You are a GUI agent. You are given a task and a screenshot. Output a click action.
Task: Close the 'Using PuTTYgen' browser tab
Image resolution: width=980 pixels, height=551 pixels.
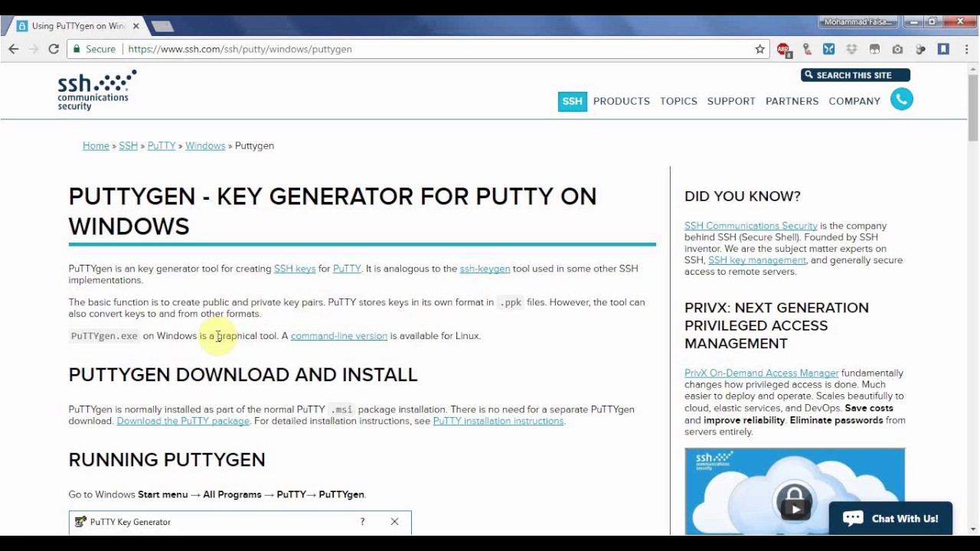point(136,26)
